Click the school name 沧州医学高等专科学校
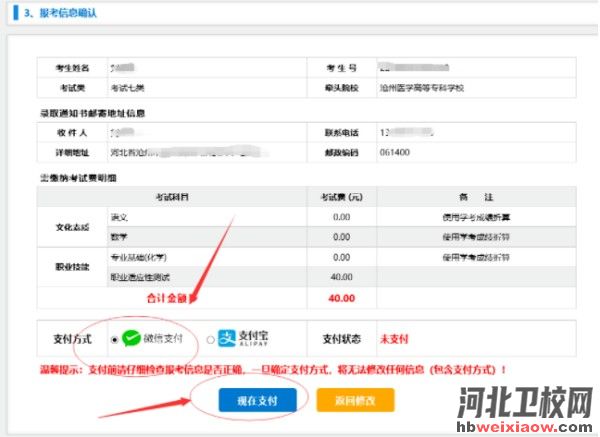Viewport: 600px width, 437px height. tap(422, 88)
